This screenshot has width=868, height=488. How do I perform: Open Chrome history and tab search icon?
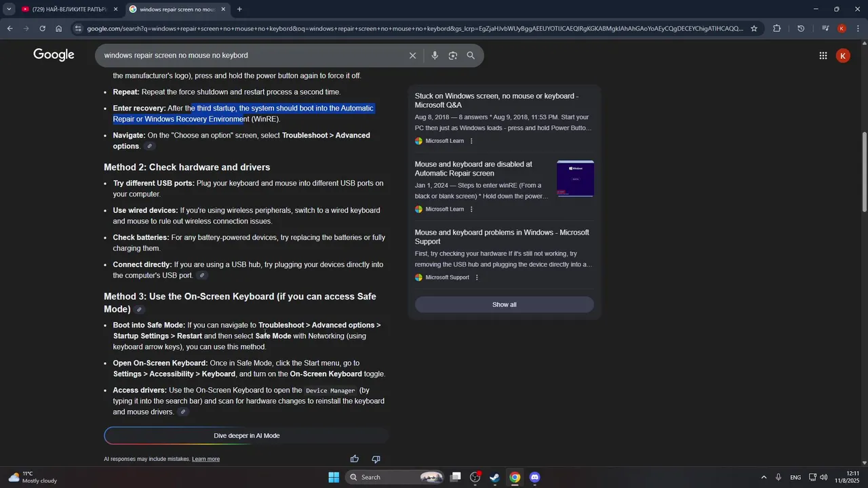tap(801, 28)
